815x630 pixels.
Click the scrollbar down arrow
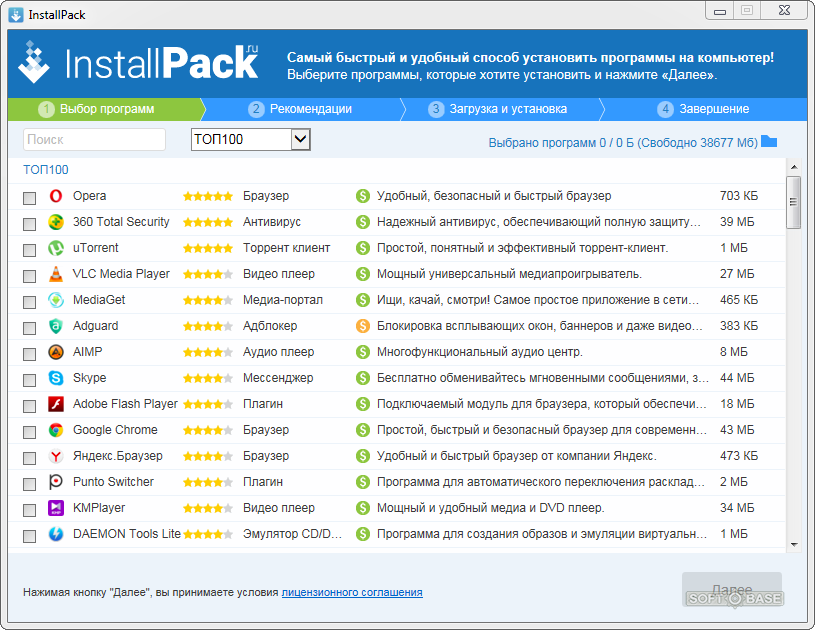pyautogui.click(x=794, y=545)
